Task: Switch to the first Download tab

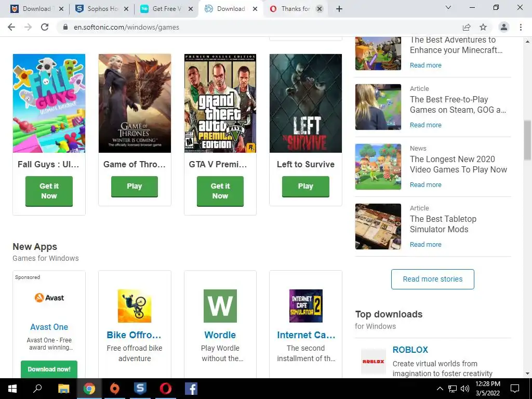Action: point(37,9)
